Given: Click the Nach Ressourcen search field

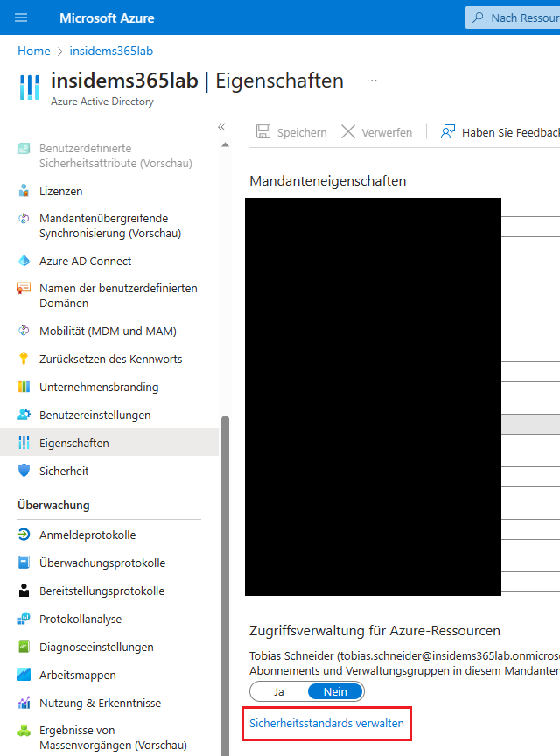Looking at the screenshot, I should coord(516,17).
